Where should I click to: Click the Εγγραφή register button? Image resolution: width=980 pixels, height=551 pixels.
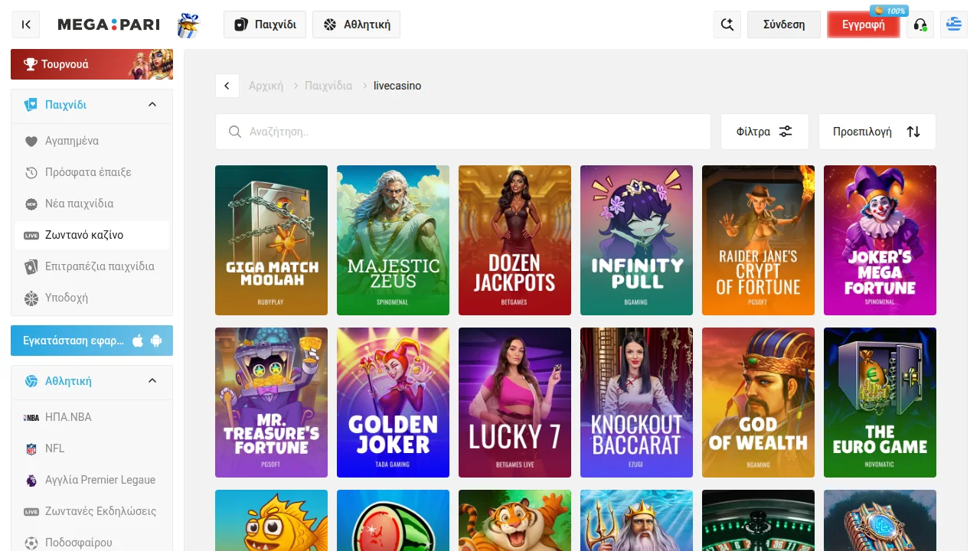864,24
